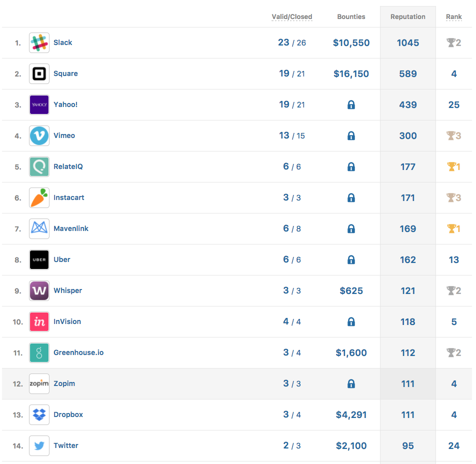Image resolution: width=476 pixels, height=464 pixels.
Task: Open the Greenhouse.io program link
Action: [78, 352]
